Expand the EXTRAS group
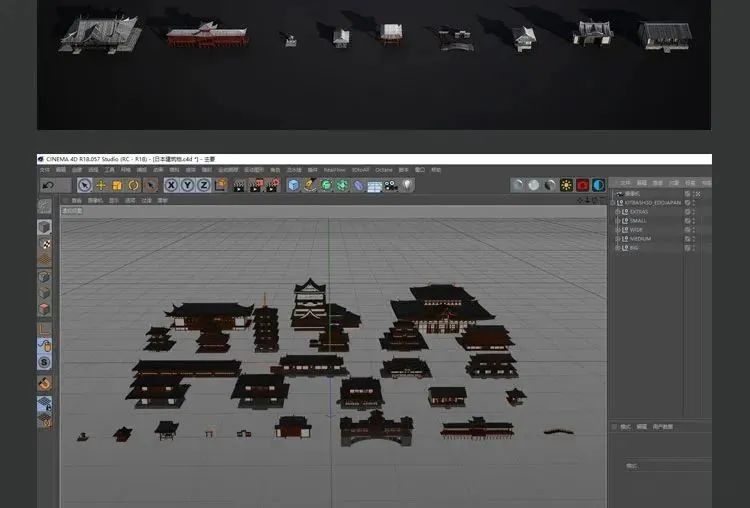The image size is (750, 508). tap(618, 212)
